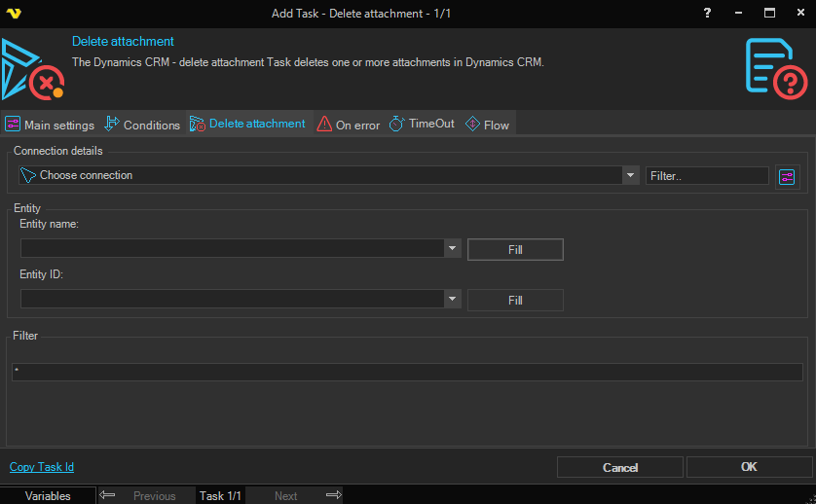Open the Conditions tab
The height and width of the screenshot is (504, 816).
[142, 125]
